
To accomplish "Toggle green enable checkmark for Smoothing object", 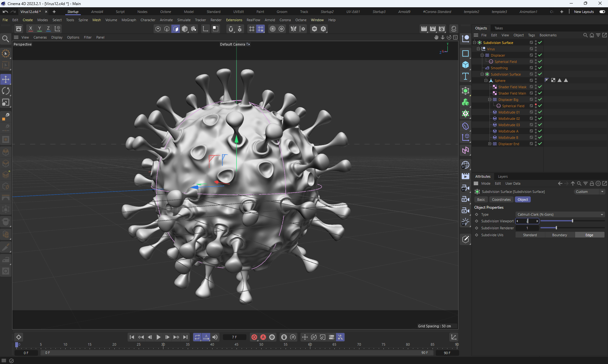I will tap(540, 68).
